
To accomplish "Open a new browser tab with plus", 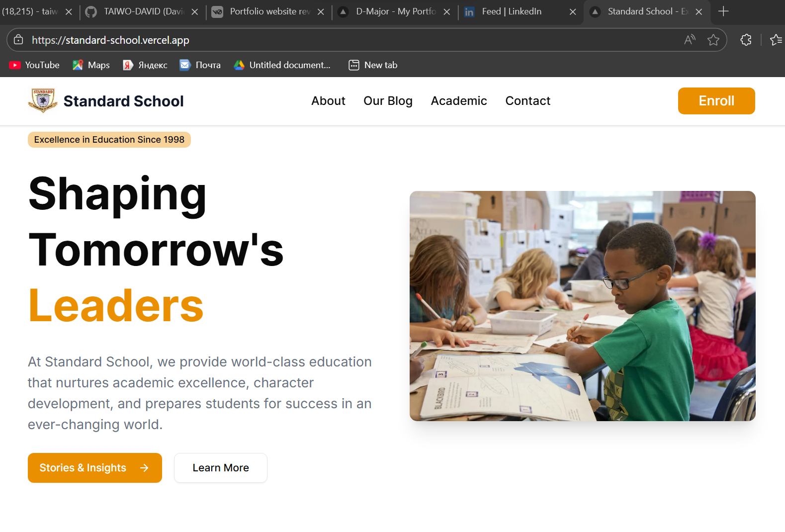I will (723, 11).
